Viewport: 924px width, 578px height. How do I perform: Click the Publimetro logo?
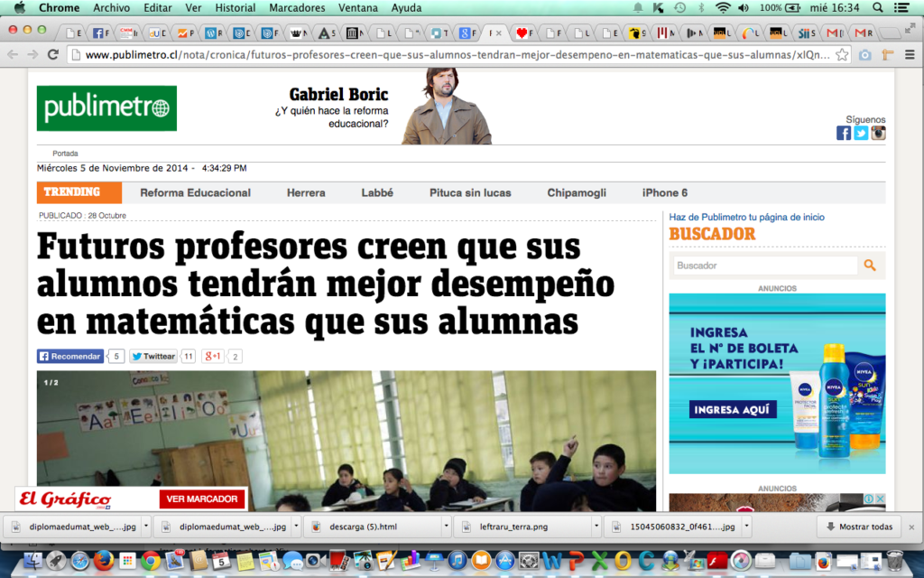(x=106, y=108)
